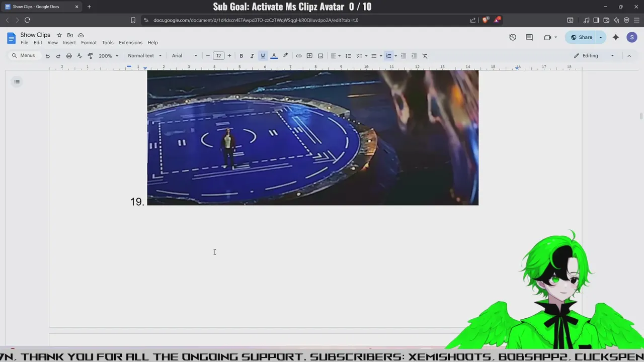Click the Add comment icon
The height and width of the screenshot is (362, 644).
click(x=309, y=56)
